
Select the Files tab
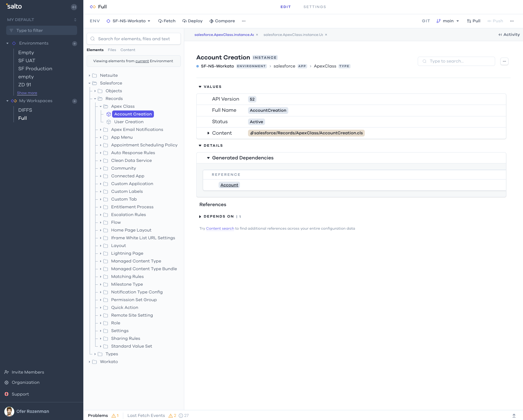(112, 50)
